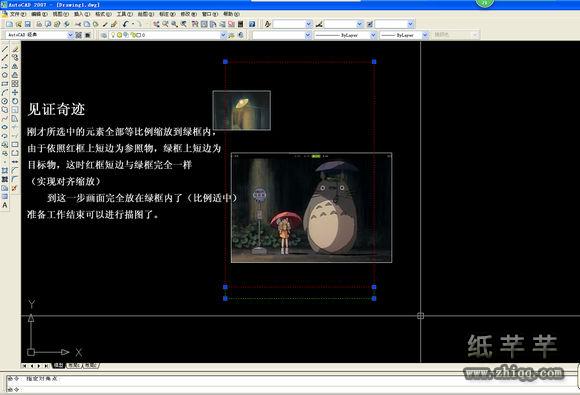
Task: Select the Move tool in the Modify toolbar
Action: [x=15, y=92]
